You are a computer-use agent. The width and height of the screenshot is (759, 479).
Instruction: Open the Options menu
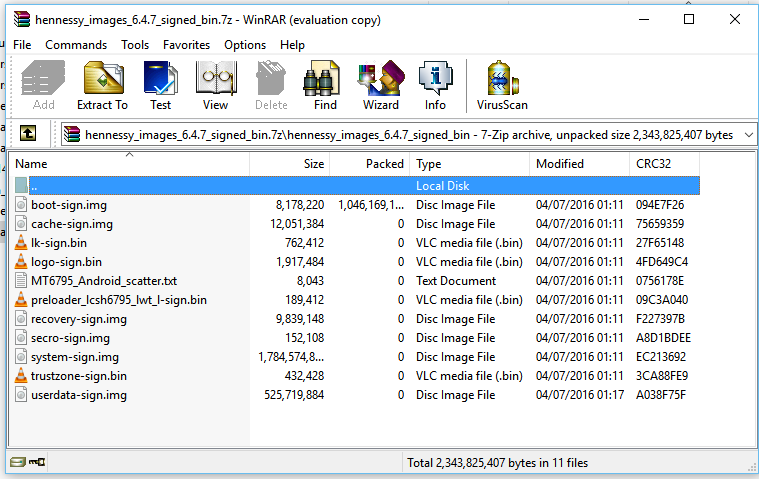pos(245,45)
